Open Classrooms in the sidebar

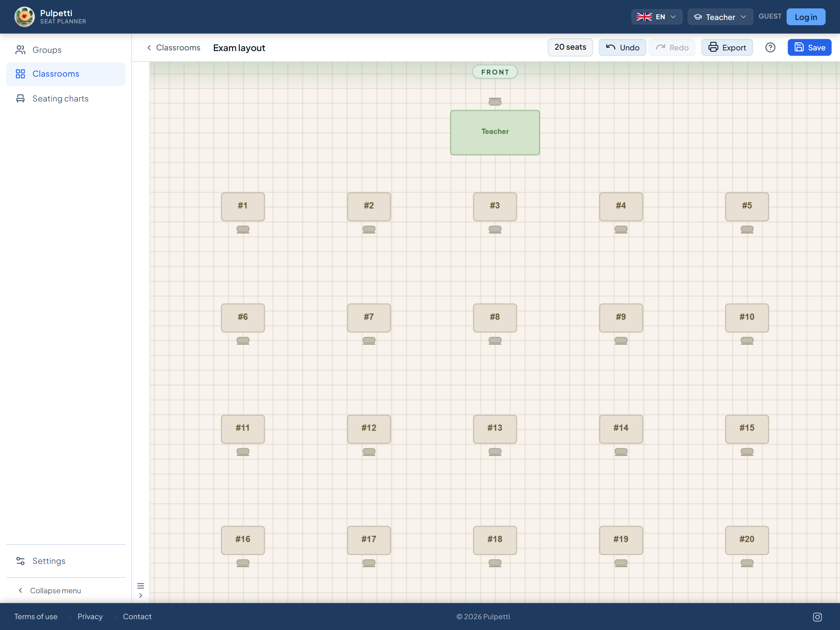click(66, 73)
